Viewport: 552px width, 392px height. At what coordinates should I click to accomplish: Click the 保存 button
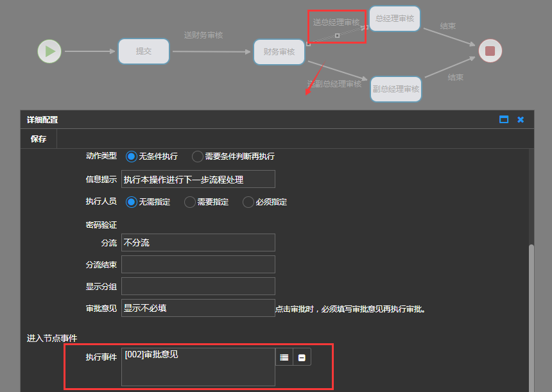click(x=39, y=139)
